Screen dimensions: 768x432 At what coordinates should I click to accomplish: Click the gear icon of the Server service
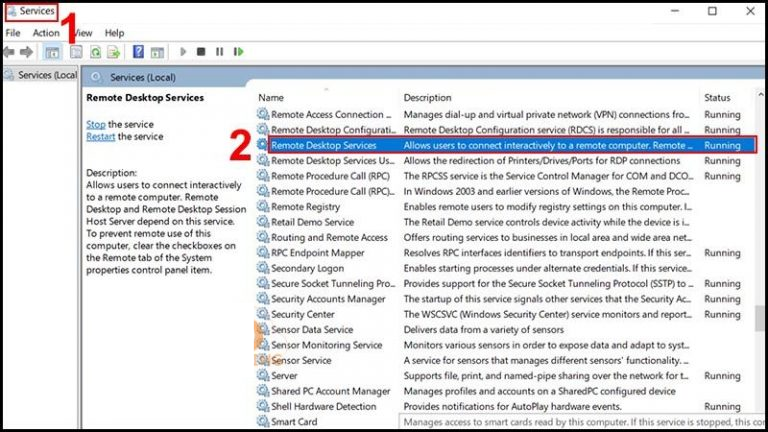click(x=263, y=375)
